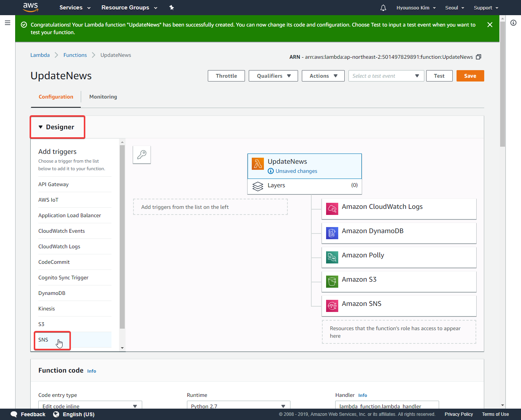
Task: Click the trigger list scrollbar thumb
Action: click(122, 237)
